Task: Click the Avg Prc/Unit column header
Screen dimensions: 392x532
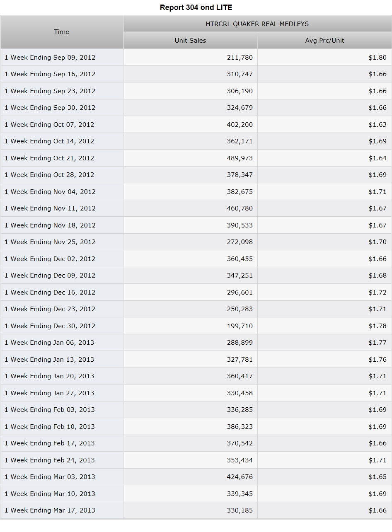Action: coord(324,41)
